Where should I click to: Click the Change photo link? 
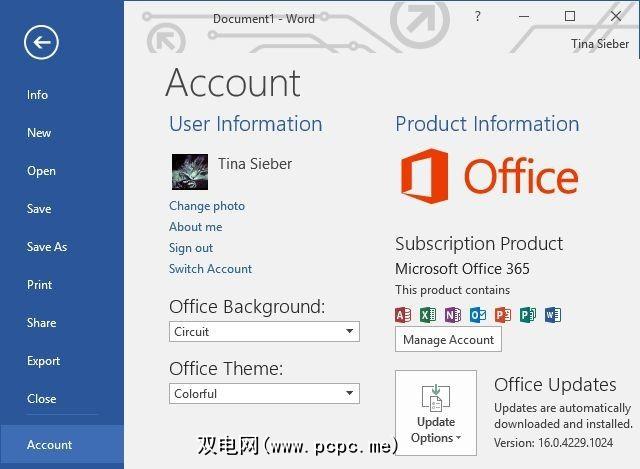click(207, 206)
